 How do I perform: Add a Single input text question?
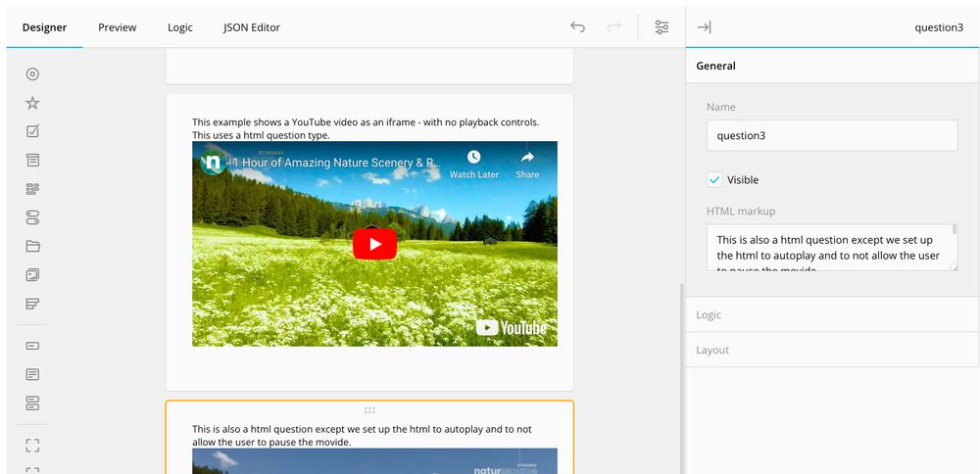tap(32, 346)
